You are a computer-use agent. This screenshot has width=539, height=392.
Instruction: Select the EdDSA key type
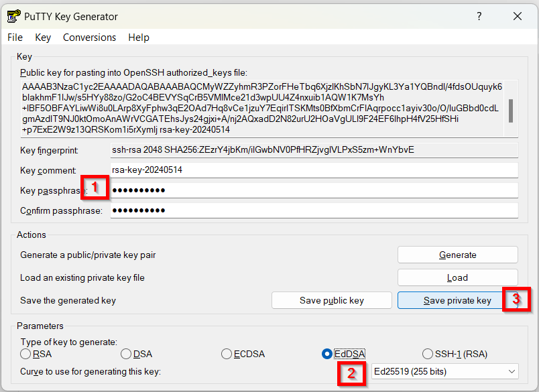coord(343,354)
